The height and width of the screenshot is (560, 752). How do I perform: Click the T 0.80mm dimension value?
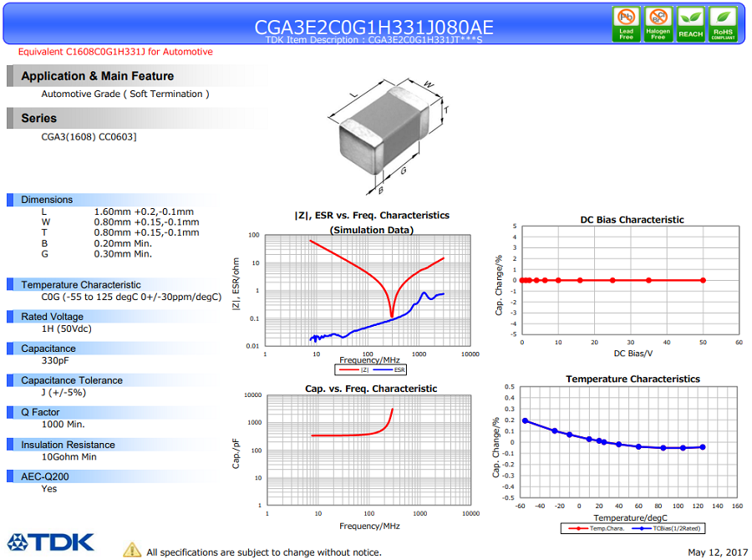(146, 232)
